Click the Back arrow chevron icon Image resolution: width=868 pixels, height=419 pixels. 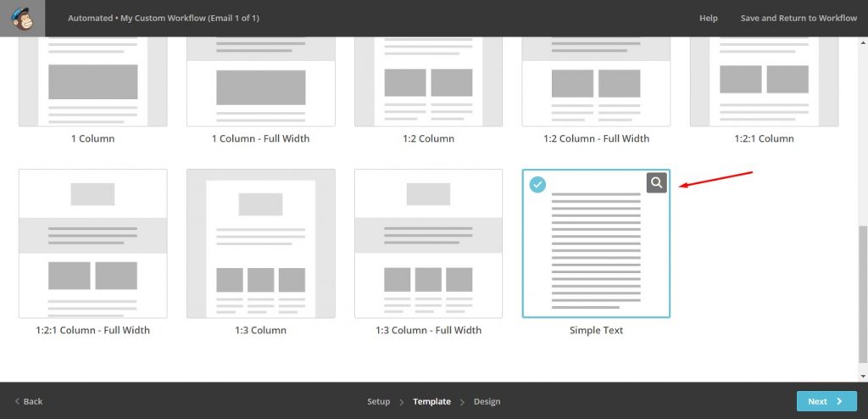click(17, 401)
